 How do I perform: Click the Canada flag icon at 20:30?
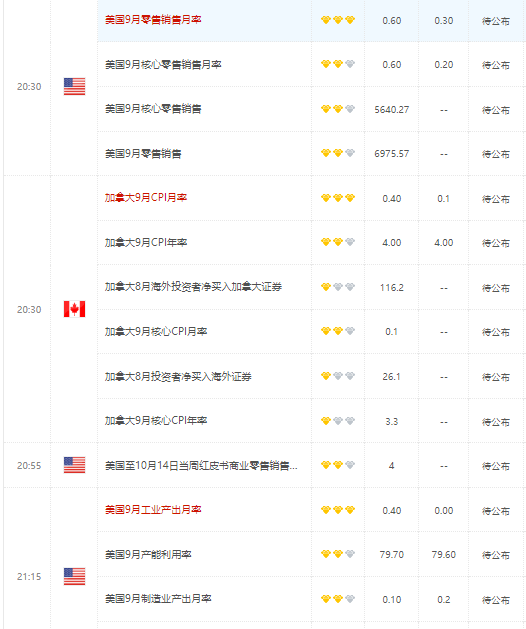click(x=74, y=309)
